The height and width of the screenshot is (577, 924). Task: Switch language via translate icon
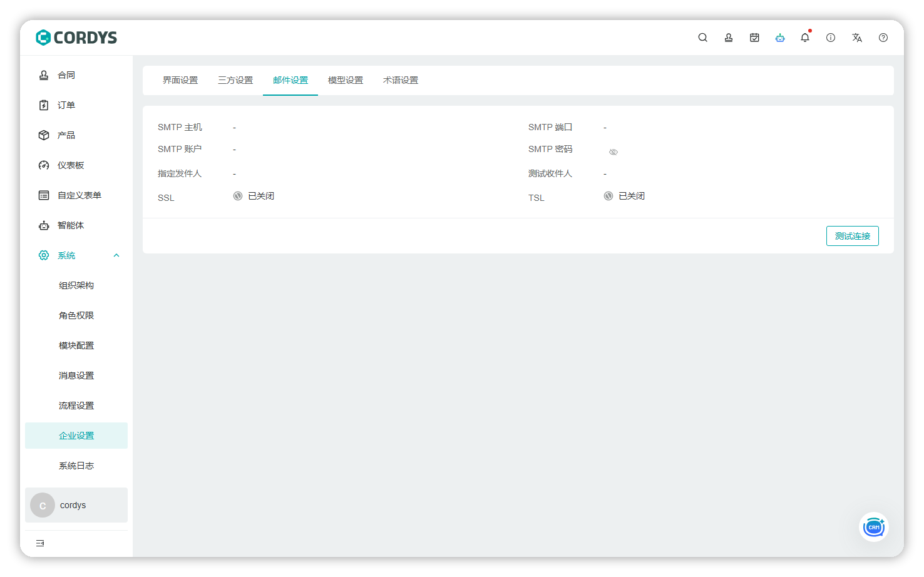857,38
